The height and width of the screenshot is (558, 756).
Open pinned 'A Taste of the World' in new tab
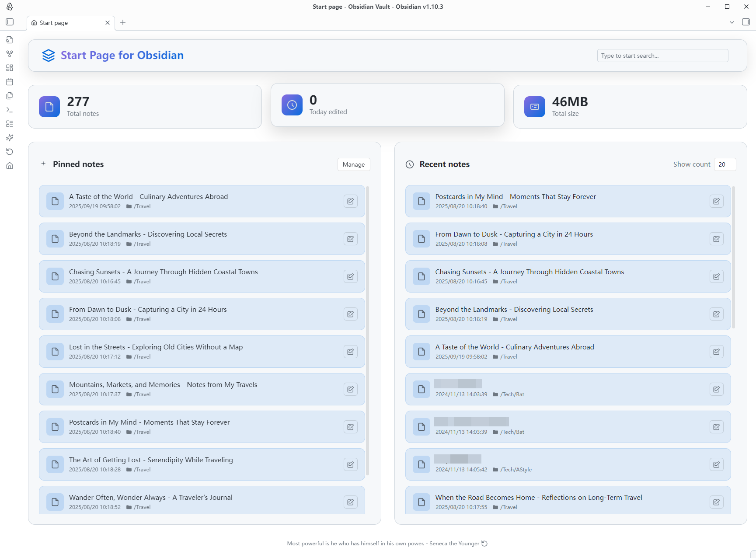tap(351, 201)
